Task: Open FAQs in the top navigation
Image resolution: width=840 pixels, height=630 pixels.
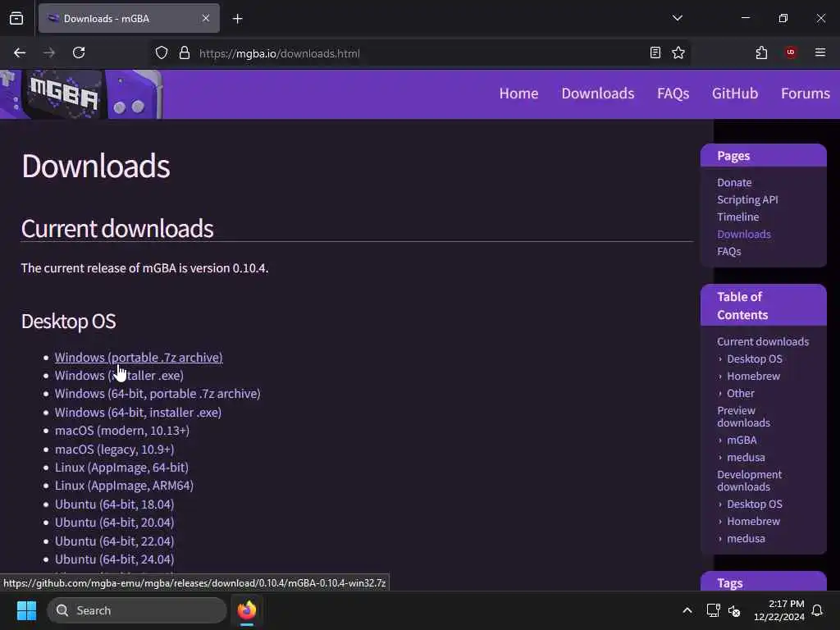Action: 673,94
